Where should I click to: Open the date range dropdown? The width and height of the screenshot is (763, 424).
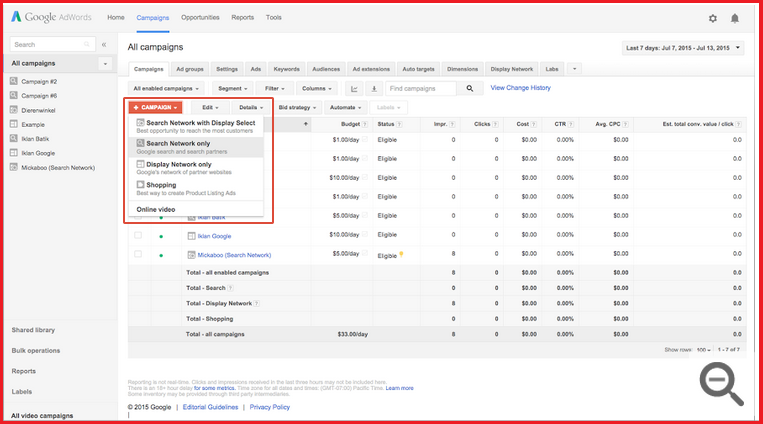pos(684,48)
